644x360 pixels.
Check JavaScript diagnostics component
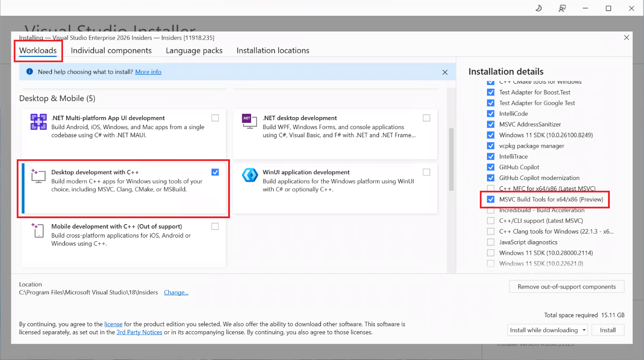tap(491, 242)
